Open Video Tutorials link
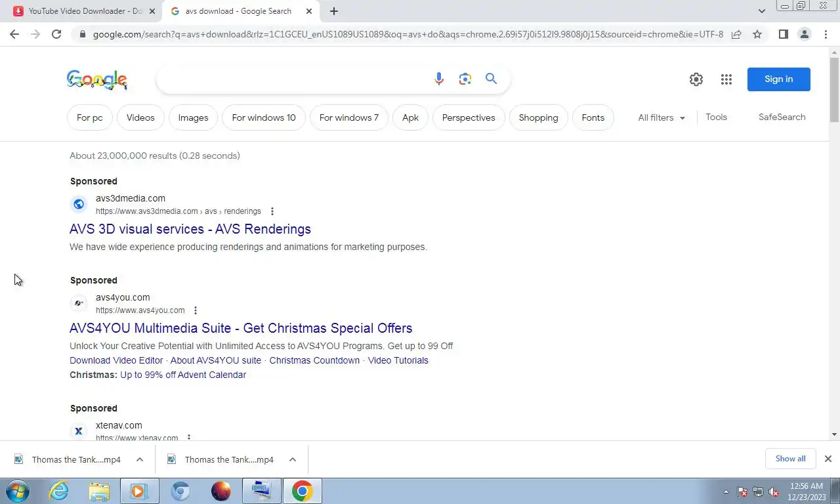This screenshot has height=504, width=840. [x=398, y=360]
